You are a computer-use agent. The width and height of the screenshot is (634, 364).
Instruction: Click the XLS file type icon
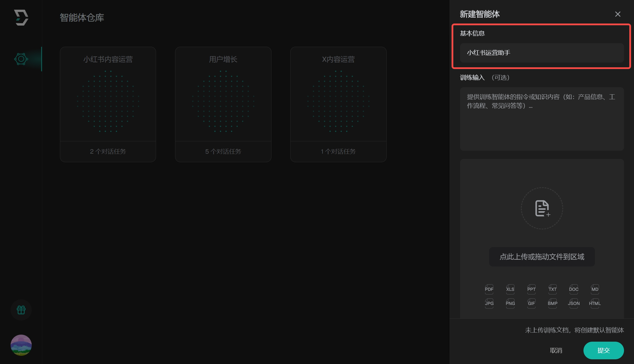point(510,289)
